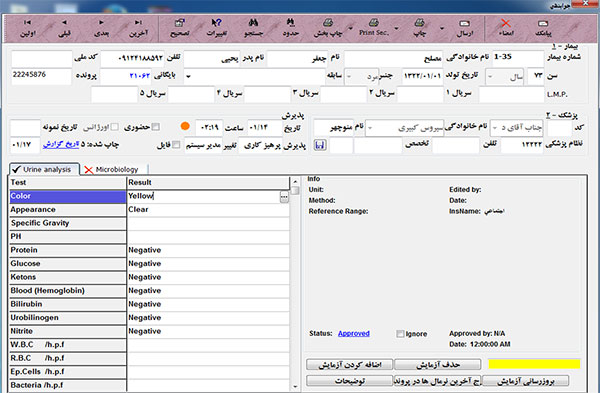Viewport: 600px width, 393px height.
Task: Open the range tool (حدود)
Action: tap(291, 28)
